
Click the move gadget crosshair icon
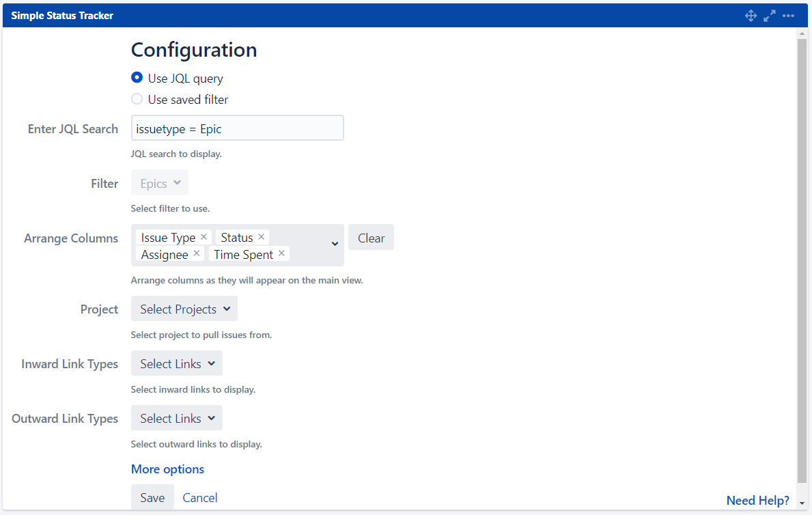(x=751, y=16)
